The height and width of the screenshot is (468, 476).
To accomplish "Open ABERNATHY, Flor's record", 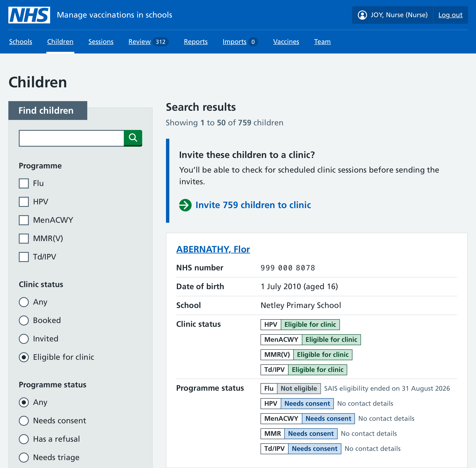I will pos(213,249).
